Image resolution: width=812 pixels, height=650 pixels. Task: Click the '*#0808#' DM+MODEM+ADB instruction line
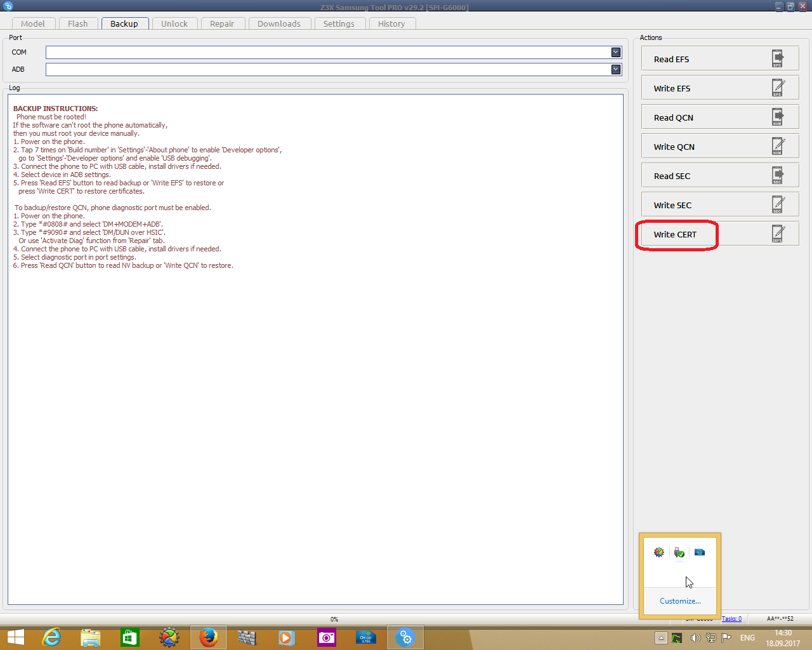click(x=88, y=224)
